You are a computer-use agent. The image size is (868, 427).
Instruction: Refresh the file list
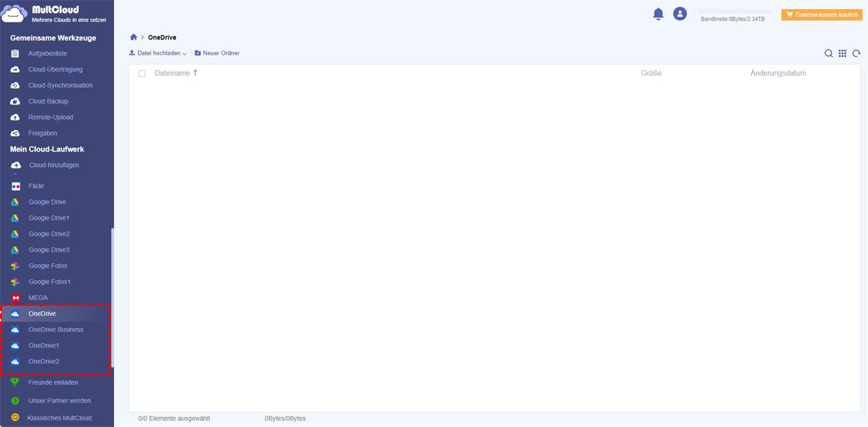click(x=856, y=53)
